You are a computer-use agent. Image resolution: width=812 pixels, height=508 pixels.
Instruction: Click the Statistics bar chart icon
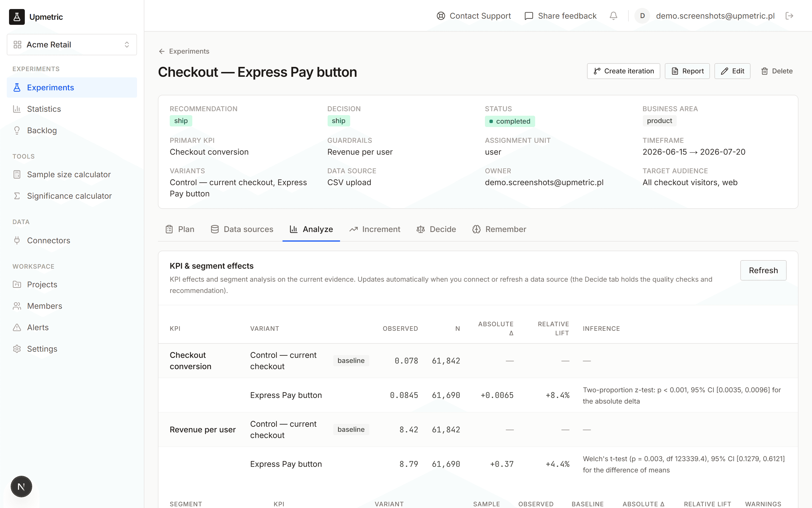click(17, 109)
